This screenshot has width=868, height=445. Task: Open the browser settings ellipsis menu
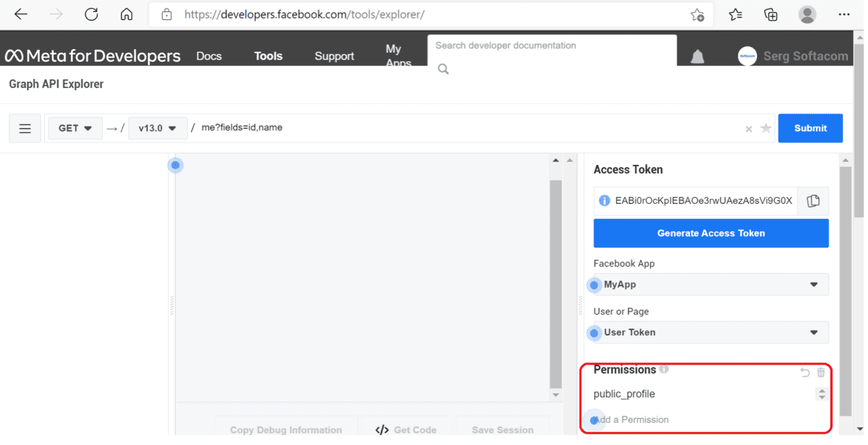tap(844, 14)
